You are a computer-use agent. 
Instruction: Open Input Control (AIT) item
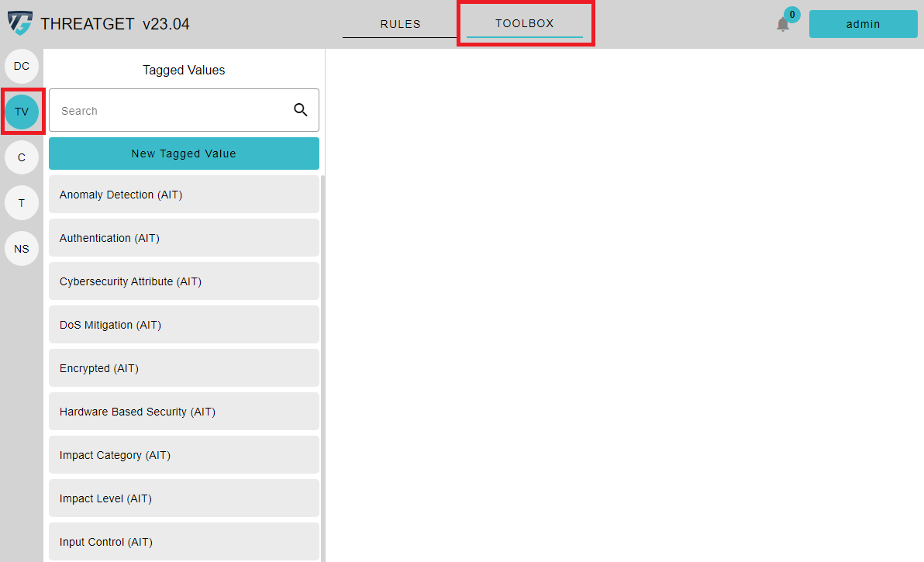click(x=184, y=541)
